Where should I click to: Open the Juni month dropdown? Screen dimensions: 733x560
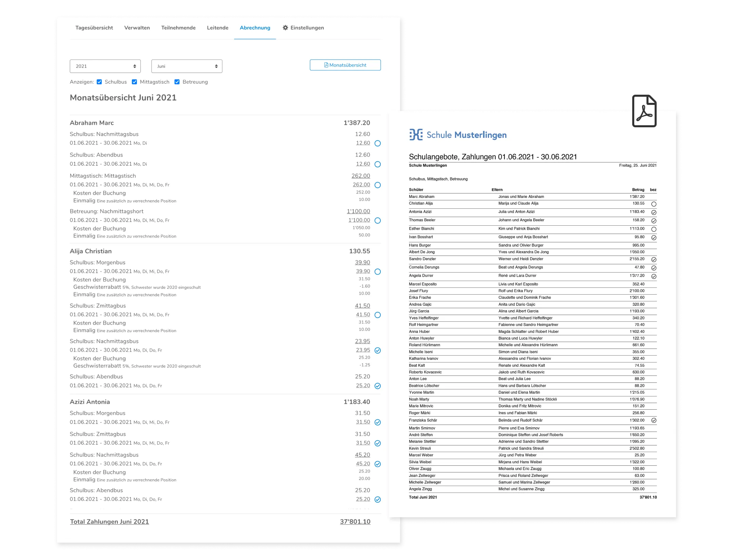tap(187, 66)
